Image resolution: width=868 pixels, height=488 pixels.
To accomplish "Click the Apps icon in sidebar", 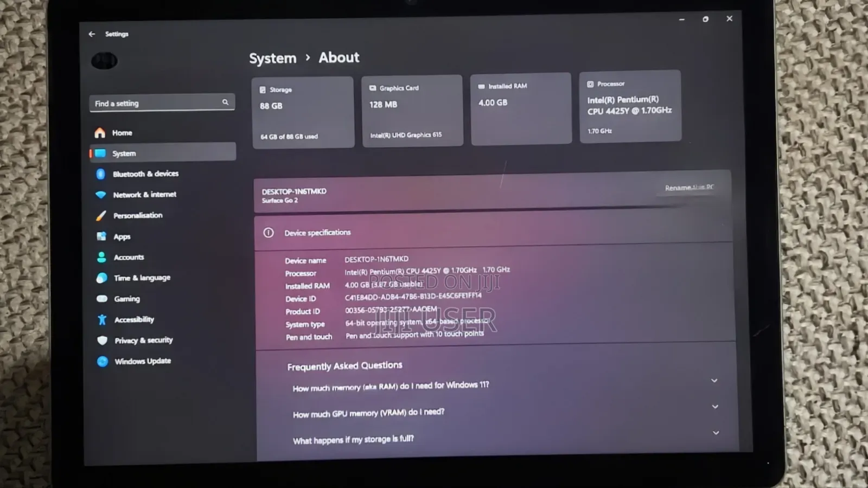I will tap(101, 236).
